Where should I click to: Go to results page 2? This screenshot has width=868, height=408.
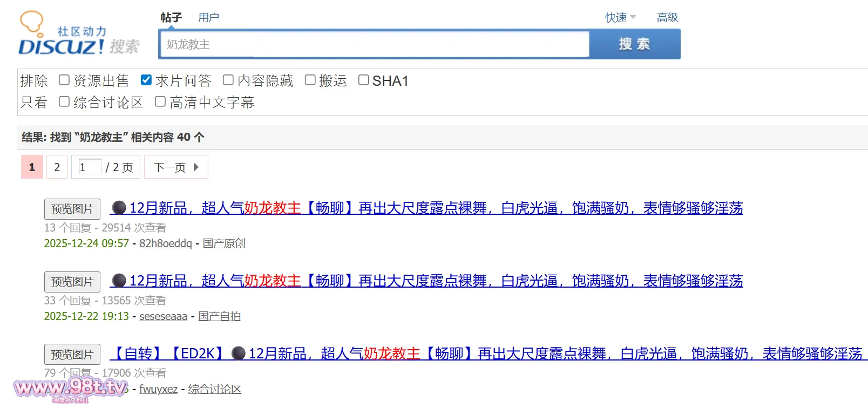[57, 167]
